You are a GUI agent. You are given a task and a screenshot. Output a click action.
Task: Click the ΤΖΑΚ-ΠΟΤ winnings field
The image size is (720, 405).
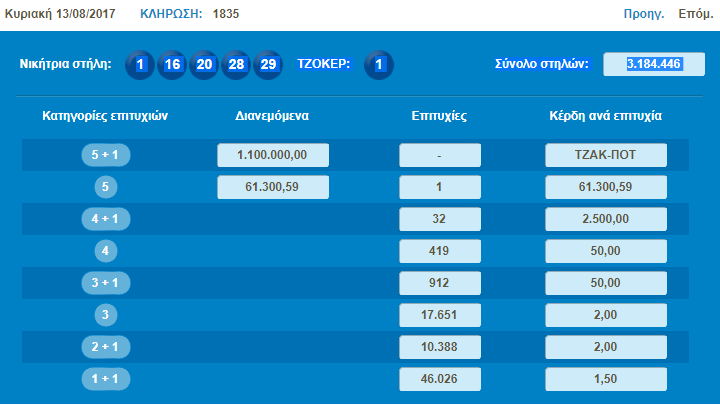[x=607, y=155]
